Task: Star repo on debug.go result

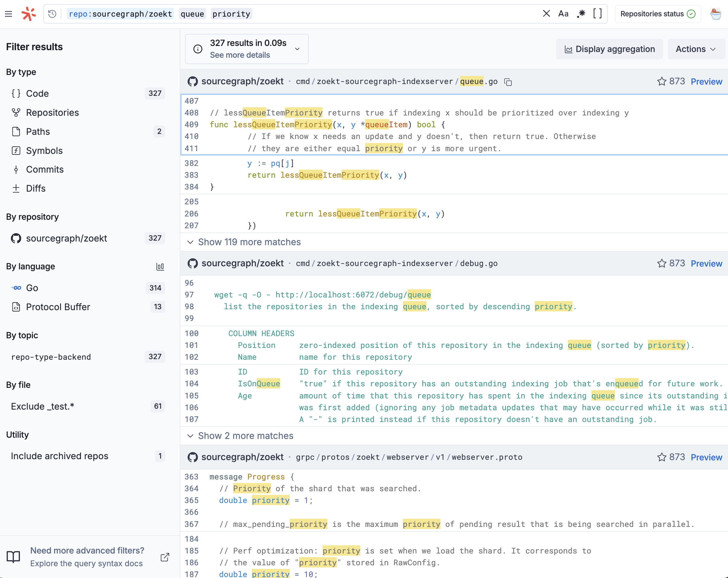Action: [662, 263]
